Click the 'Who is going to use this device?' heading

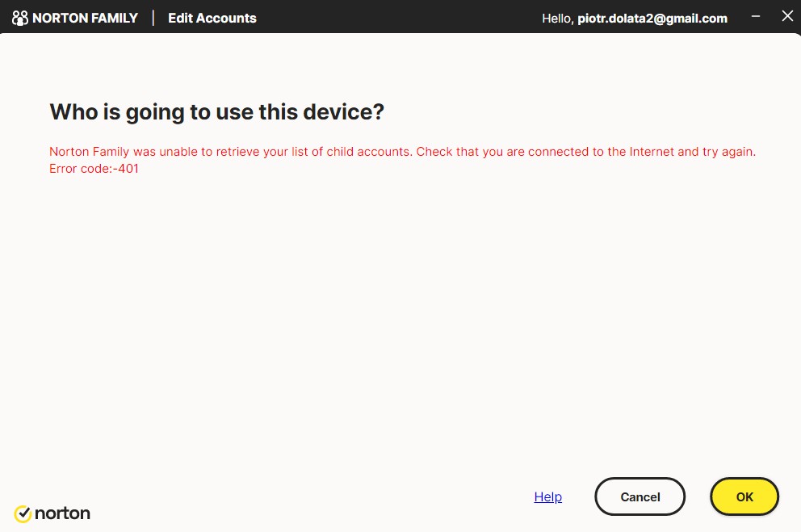(216, 112)
